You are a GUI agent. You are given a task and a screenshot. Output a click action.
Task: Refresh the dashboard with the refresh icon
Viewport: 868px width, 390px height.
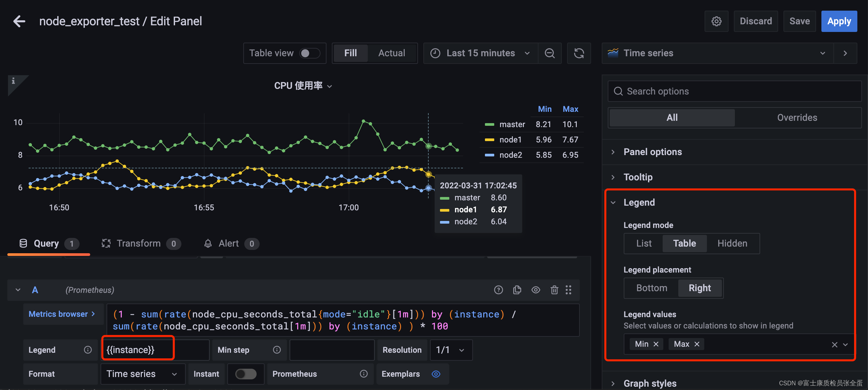(x=578, y=53)
